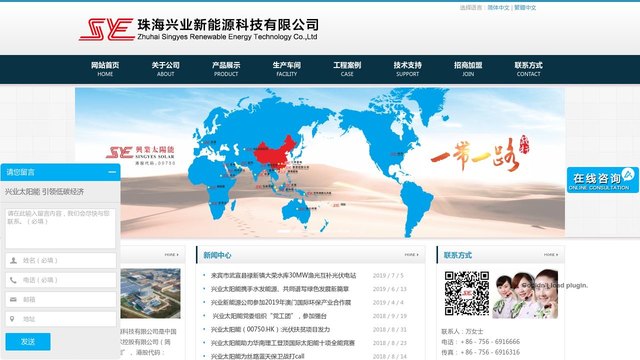Open the company building thumbnail
This screenshot has height=360, width=640.
tap(150, 293)
